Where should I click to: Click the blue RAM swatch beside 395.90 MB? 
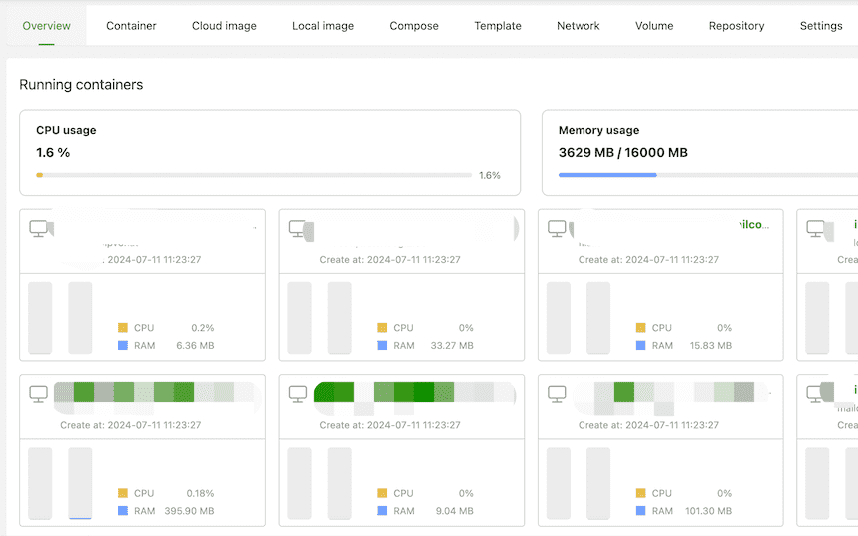click(x=123, y=511)
